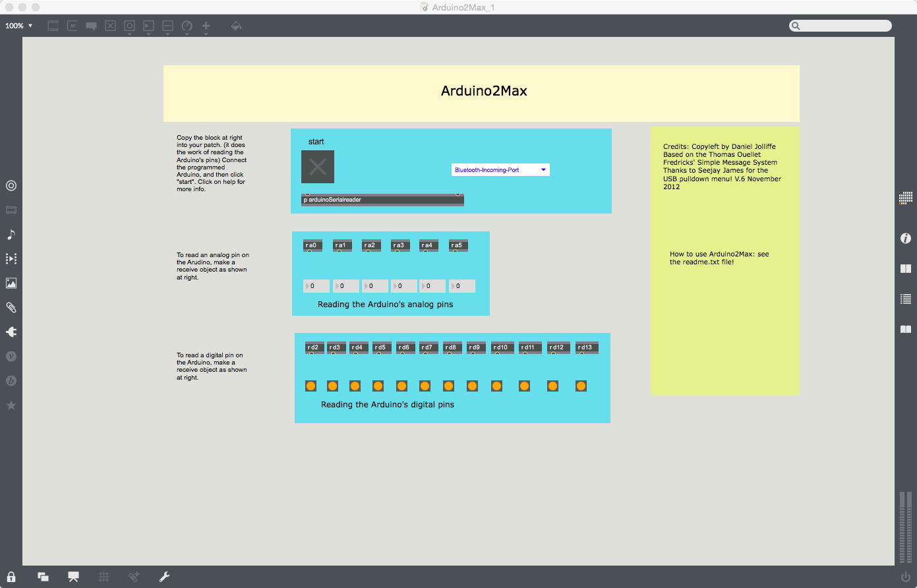Viewport: 917px width, 588px height.
Task: Open the book icon below the Inspector icon
Action: (x=906, y=268)
